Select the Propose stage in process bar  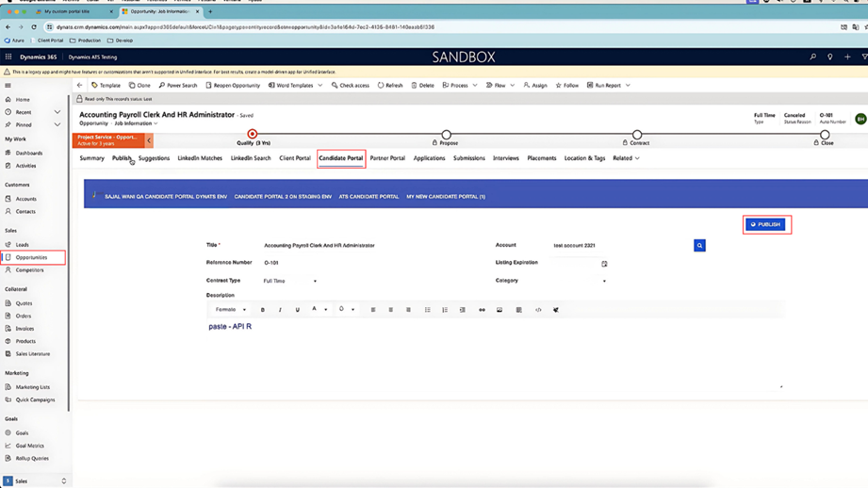click(446, 135)
